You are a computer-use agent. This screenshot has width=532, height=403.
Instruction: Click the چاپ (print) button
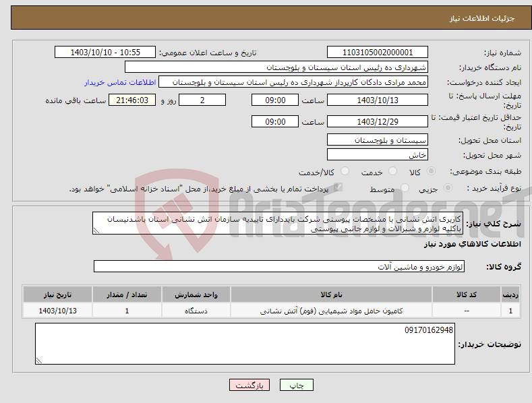296,385
